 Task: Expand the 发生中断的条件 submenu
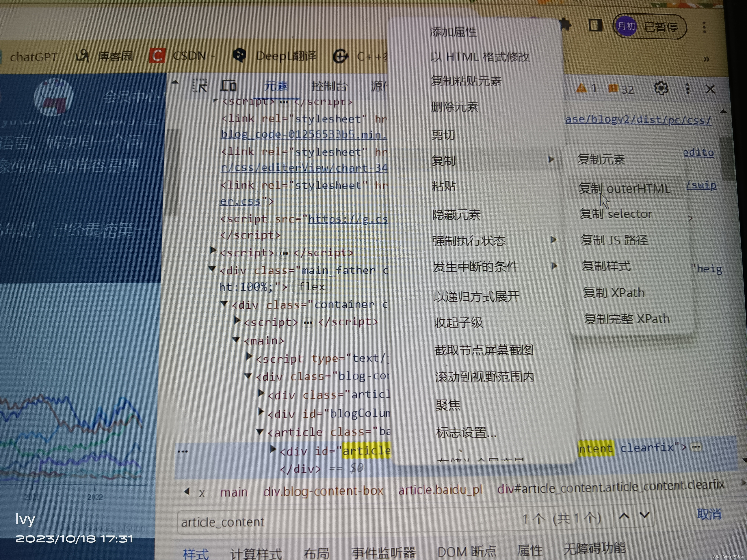pyautogui.click(x=495, y=267)
